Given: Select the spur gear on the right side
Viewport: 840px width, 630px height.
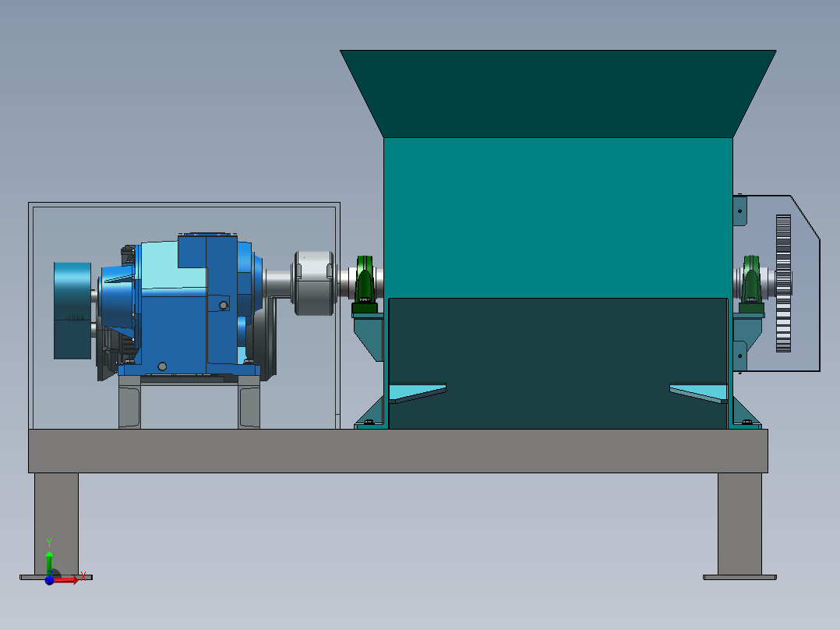Looking at the screenshot, I should [783, 284].
